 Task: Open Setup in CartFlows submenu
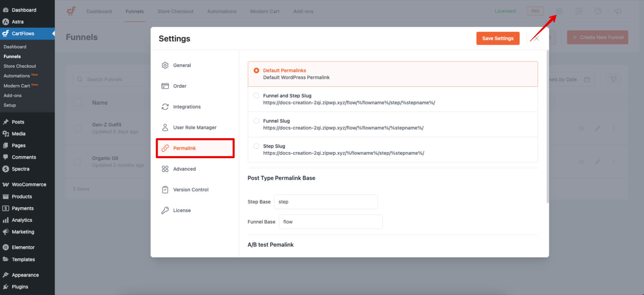click(x=10, y=105)
